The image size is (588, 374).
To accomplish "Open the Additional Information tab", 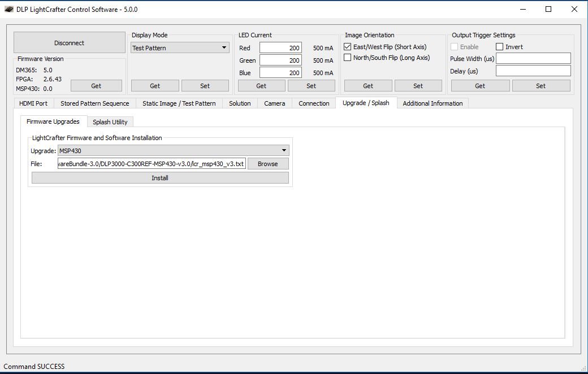I will click(433, 103).
